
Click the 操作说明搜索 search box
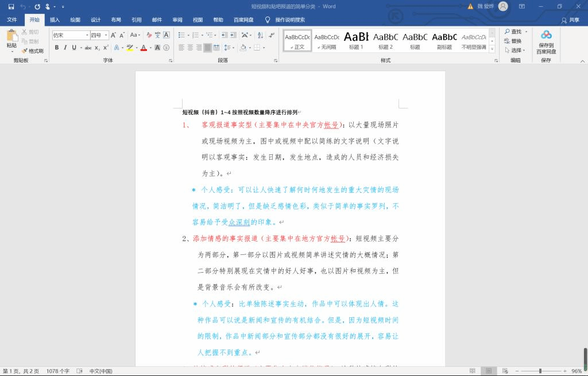pyautogui.click(x=289, y=20)
